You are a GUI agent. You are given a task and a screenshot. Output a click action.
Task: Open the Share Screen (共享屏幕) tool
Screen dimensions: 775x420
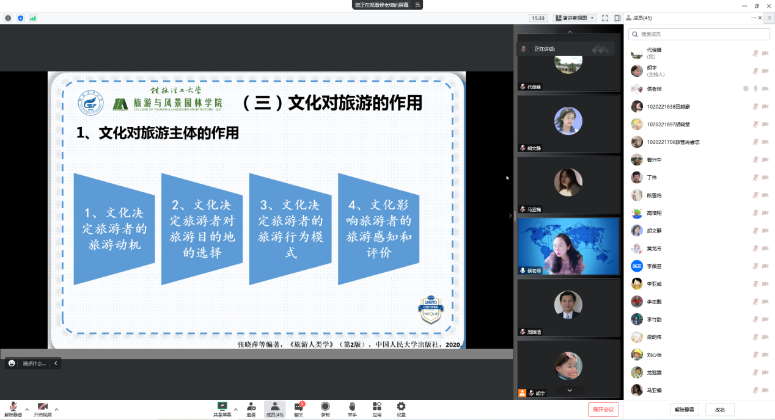(x=222, y=408)
